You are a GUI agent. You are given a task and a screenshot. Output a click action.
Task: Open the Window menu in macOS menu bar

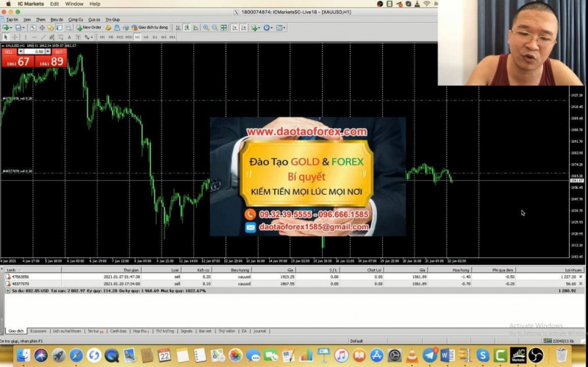pyautogui.click(x=74, y=4)
